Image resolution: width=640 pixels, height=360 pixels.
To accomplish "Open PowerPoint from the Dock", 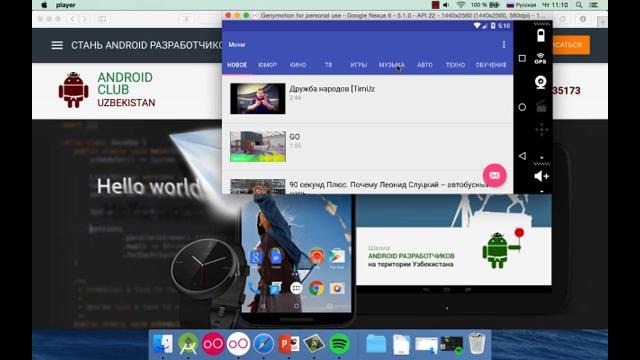I will 289,344.
